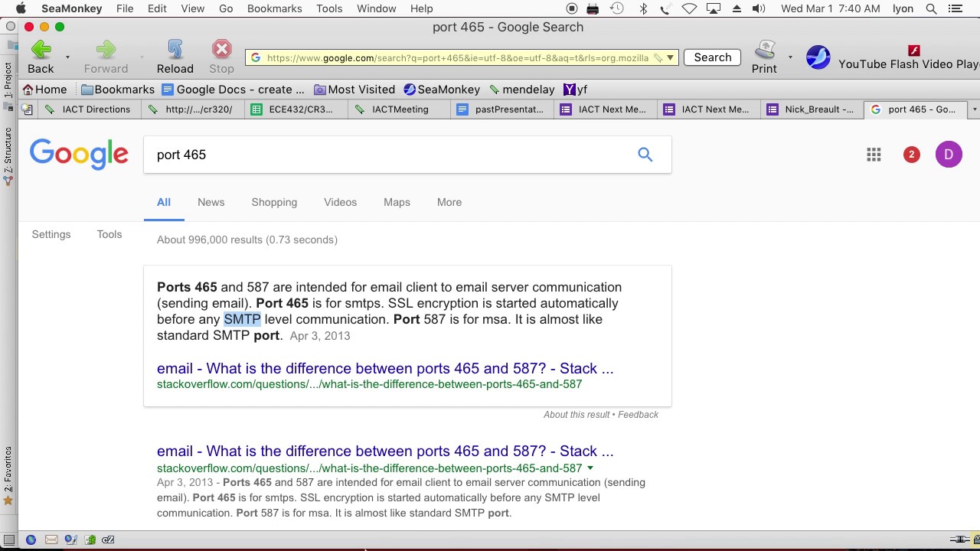Open second Stack Overflow result link
980x551 pixels.
click(x=385, y=451)
